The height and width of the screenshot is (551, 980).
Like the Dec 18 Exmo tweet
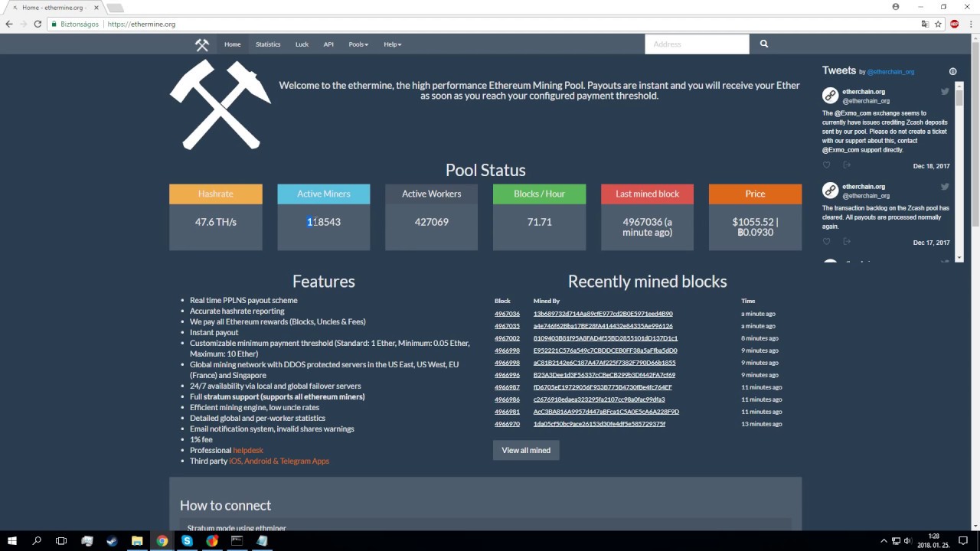(x=826, y=165)
